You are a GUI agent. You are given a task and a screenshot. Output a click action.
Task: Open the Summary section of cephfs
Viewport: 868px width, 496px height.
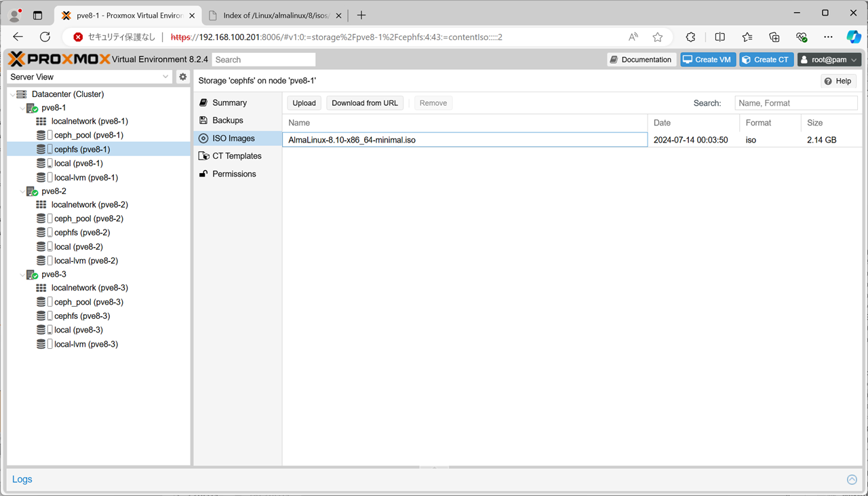[x=229, y=102]
